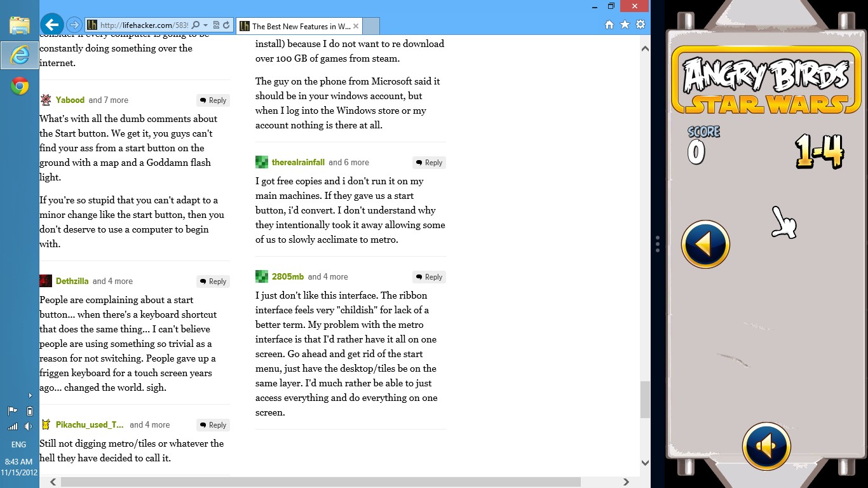Click the vertical scrollbar down arrow
The image size is (868, 488).
(x=645, y=463)
